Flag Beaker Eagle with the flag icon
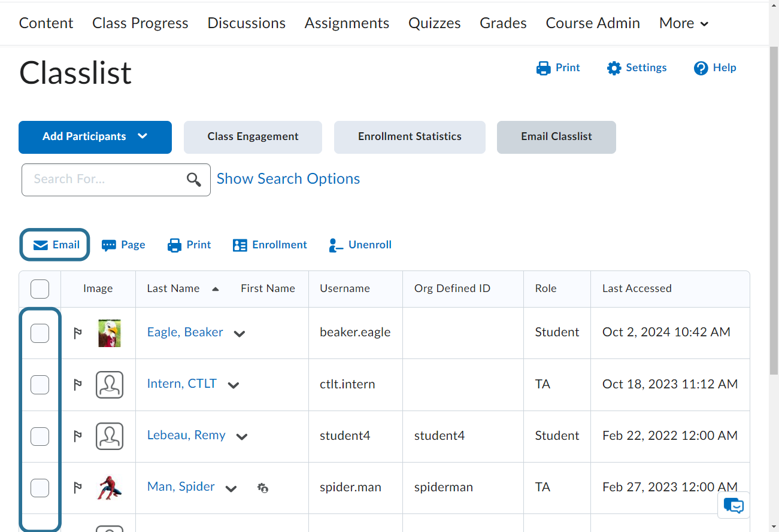 tap(77, 333)
